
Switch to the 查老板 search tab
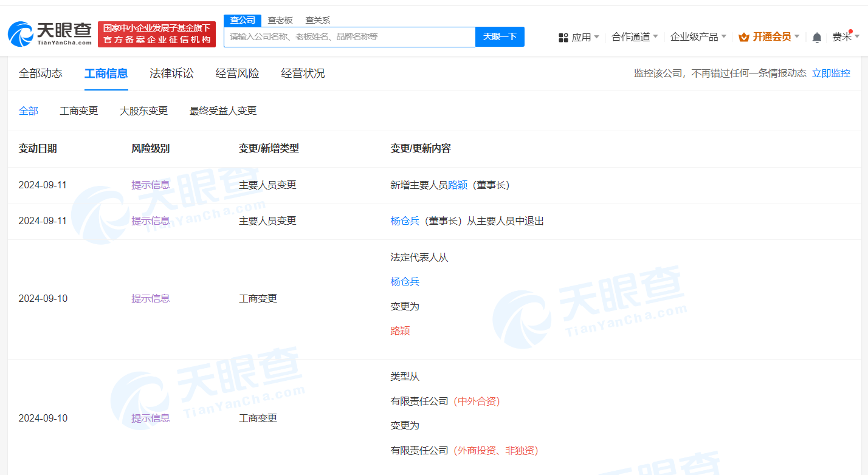click(x=280, y=20)
